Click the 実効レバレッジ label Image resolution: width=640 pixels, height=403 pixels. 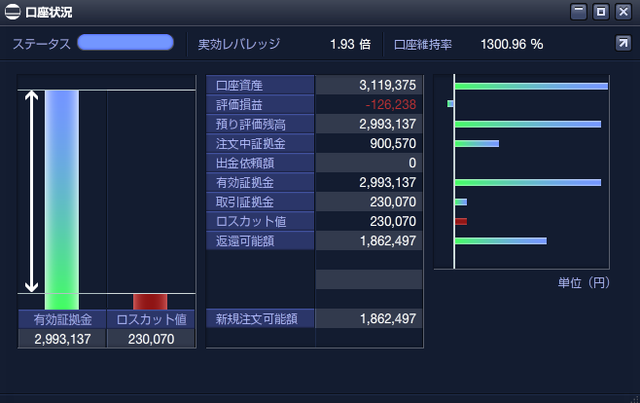239,44
